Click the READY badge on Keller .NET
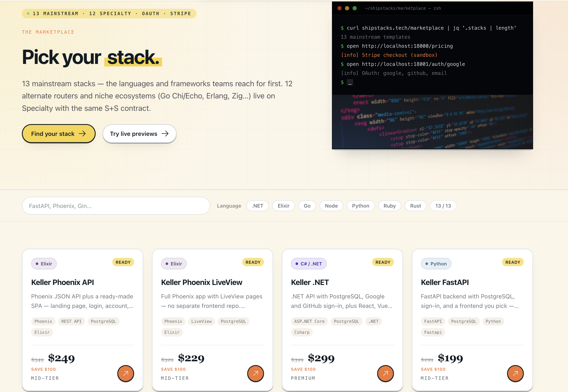 pos(383,262)
